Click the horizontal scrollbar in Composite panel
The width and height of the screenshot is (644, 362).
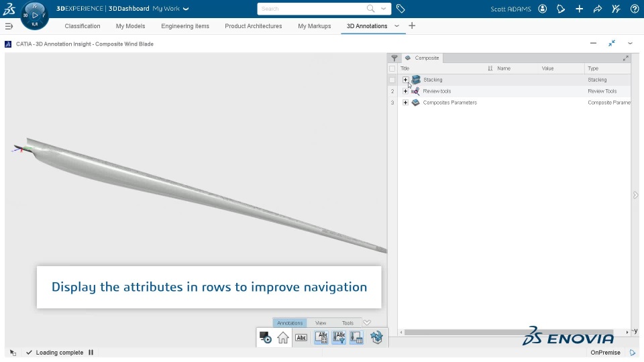coord(508,332)
